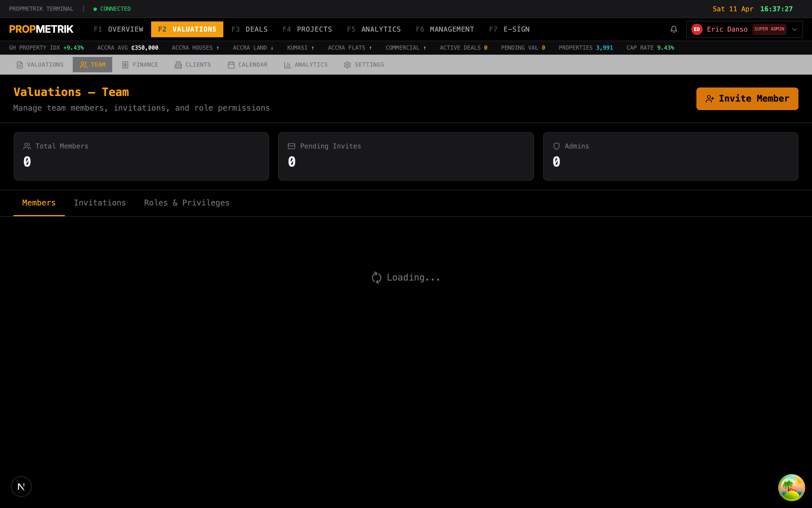Image resolution: width=812 pixels, height=508 pixels.
Task: Click the palm tree island widget
Action: [791, 487]
